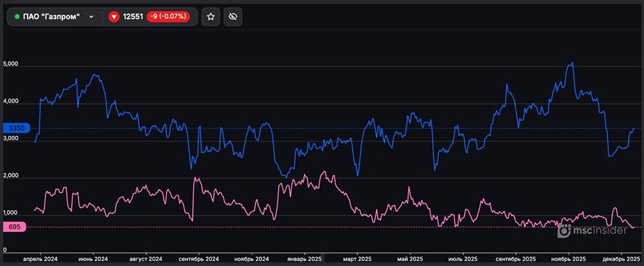Click the pink 695 price label
This screenshot has height=266, width=644.
[12, 227]
